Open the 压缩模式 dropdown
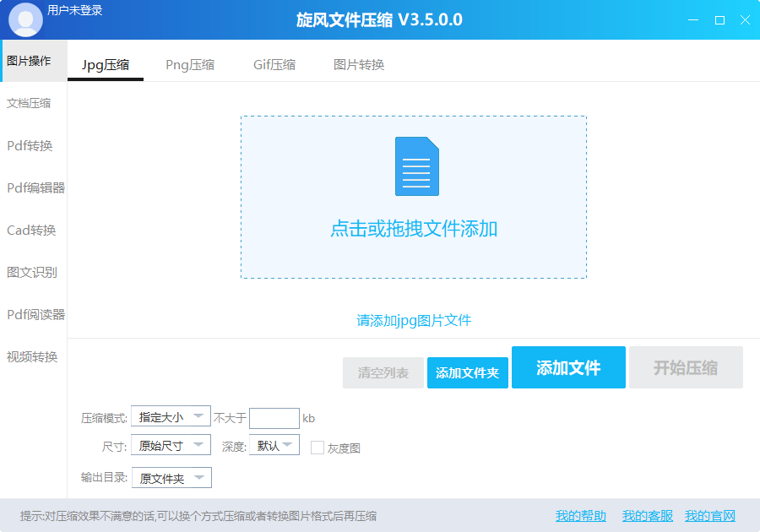 coord(171,416)
